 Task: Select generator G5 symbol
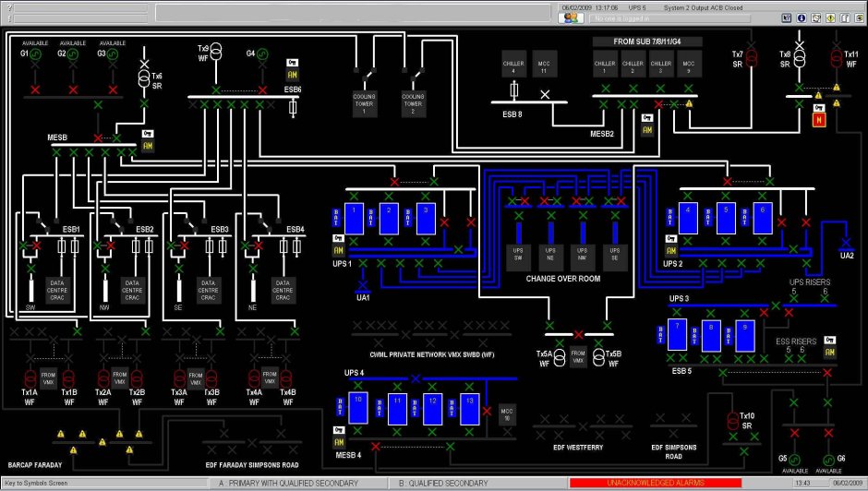pyautogui.click(x=794, y=460)
